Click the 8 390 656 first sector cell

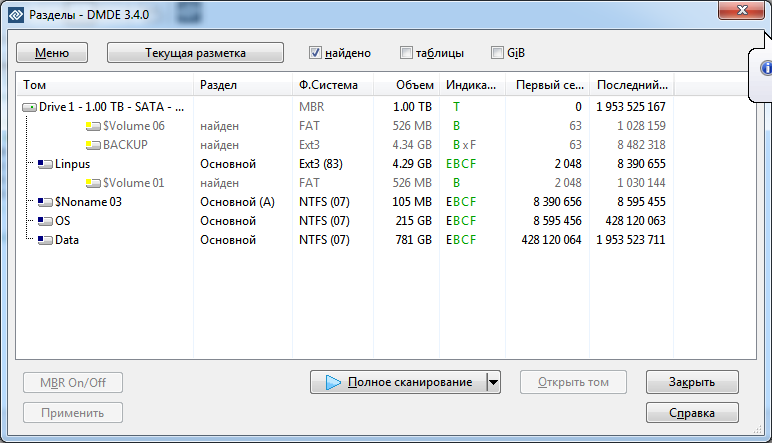point(557,202)
